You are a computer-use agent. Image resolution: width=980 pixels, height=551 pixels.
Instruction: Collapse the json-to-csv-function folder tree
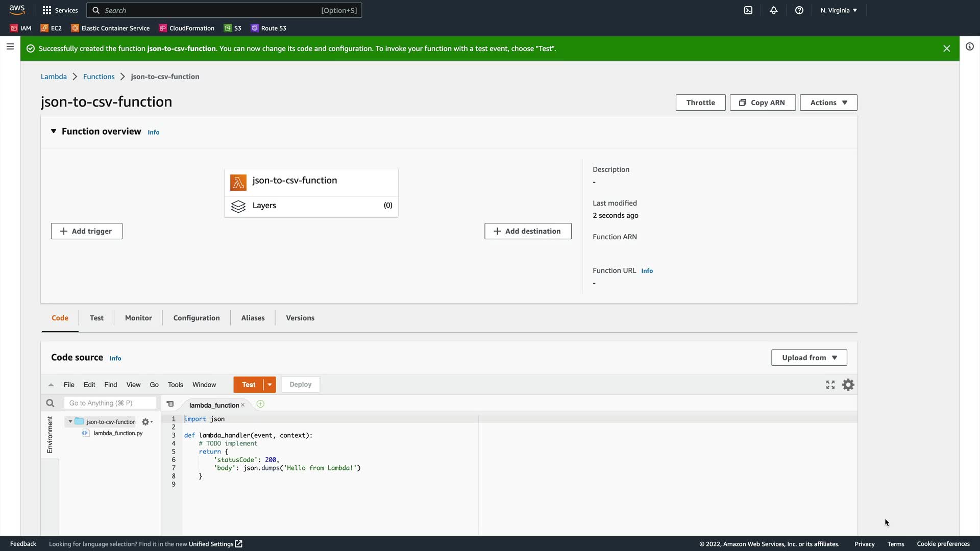[x=70, y=421]
